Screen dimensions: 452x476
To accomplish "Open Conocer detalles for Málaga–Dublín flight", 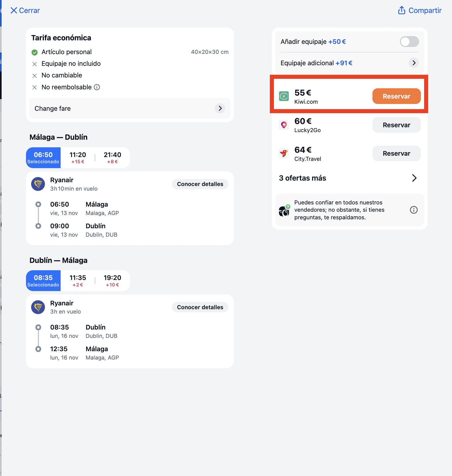I will 200,184.
